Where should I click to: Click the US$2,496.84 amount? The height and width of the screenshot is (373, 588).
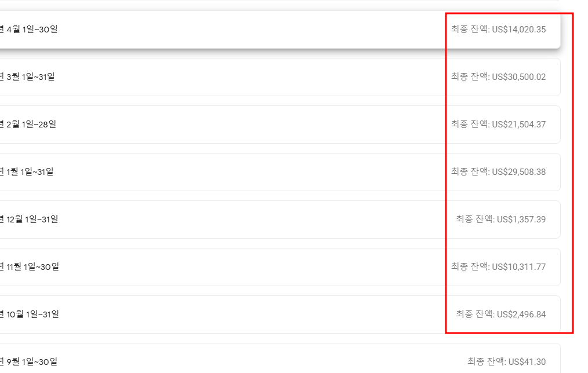[x=521, y=314]
